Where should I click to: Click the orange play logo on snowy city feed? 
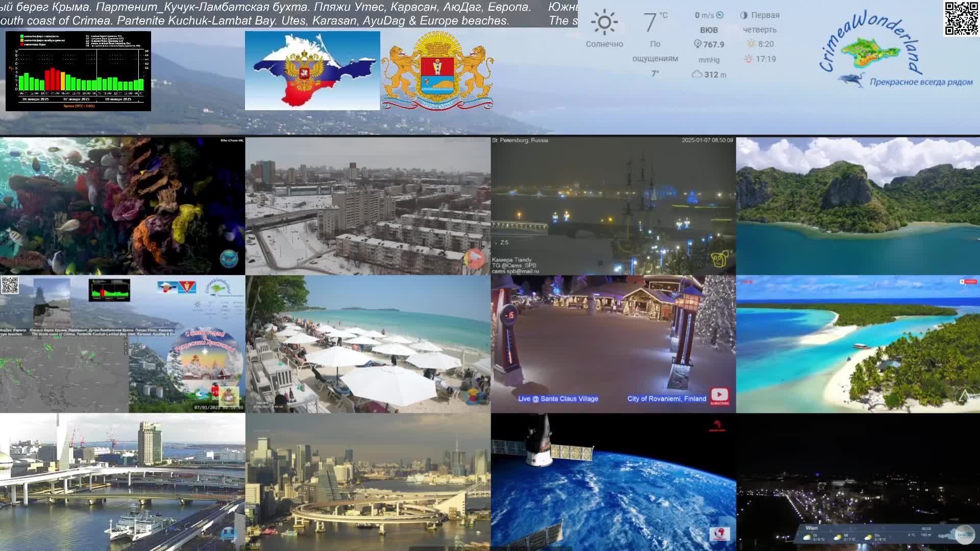point(475,258)
